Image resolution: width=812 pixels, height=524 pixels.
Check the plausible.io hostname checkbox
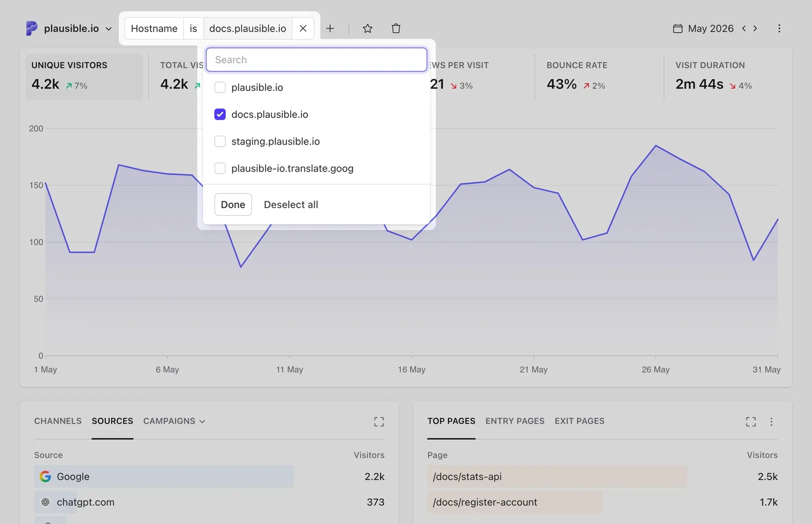pos(220,87)
